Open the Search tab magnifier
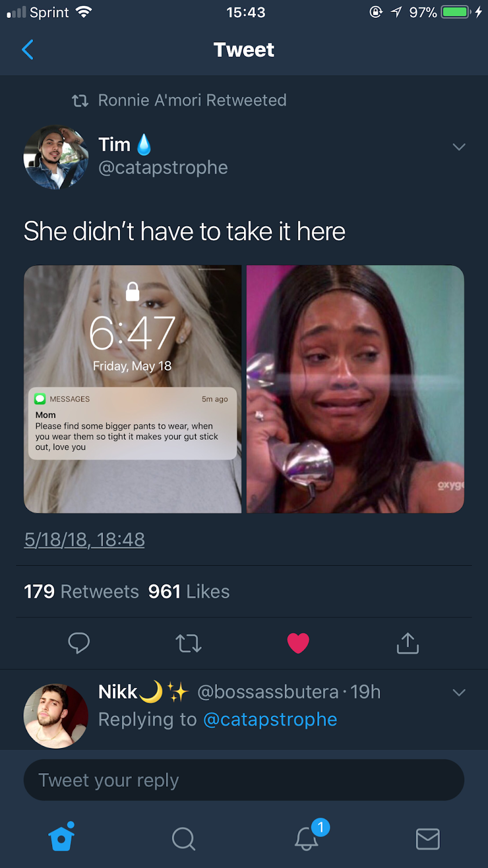Viewport: 488px width, 868px height. (x=184, y=839)
